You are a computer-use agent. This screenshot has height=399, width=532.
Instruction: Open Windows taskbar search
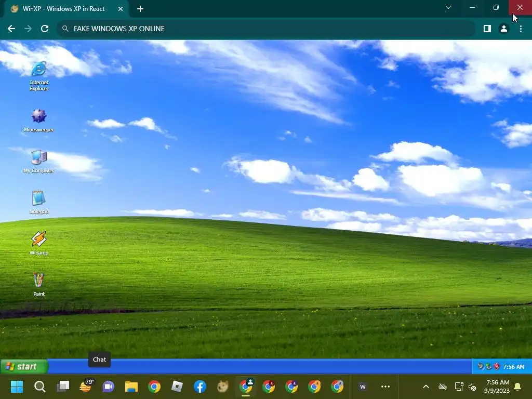[39, 387]
